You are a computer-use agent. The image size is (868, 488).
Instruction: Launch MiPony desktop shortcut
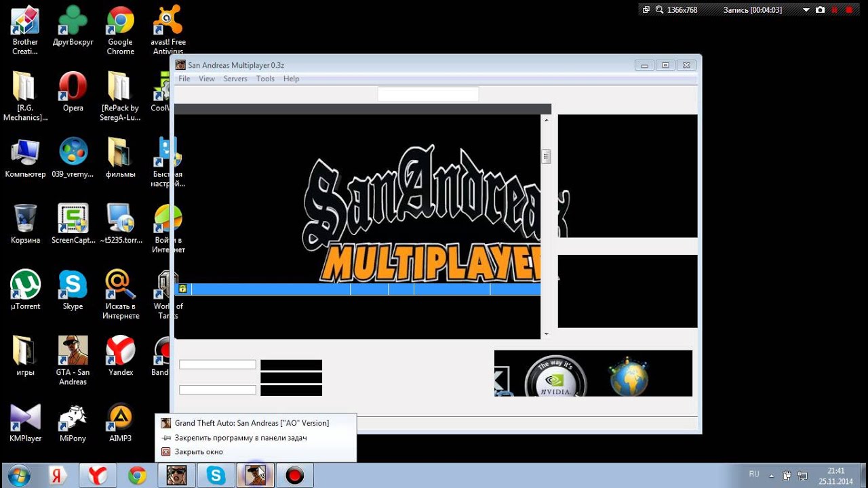click(x=73, y=422)
